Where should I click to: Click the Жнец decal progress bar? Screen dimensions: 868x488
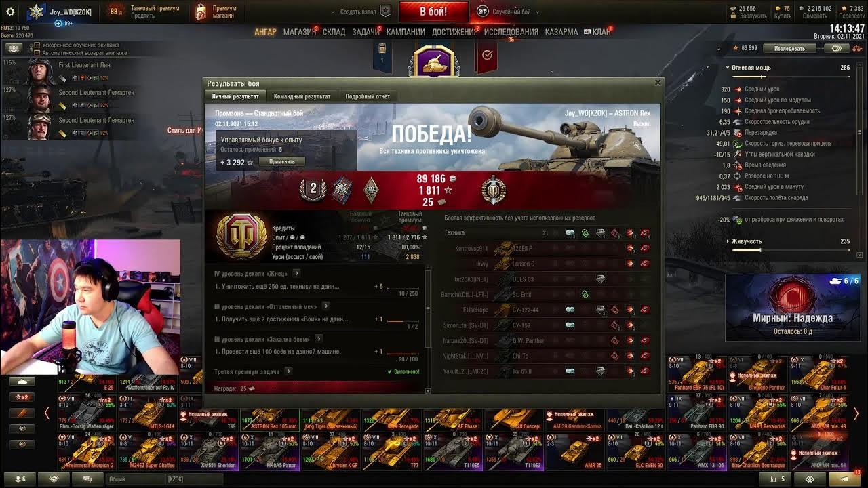(402, 287)
